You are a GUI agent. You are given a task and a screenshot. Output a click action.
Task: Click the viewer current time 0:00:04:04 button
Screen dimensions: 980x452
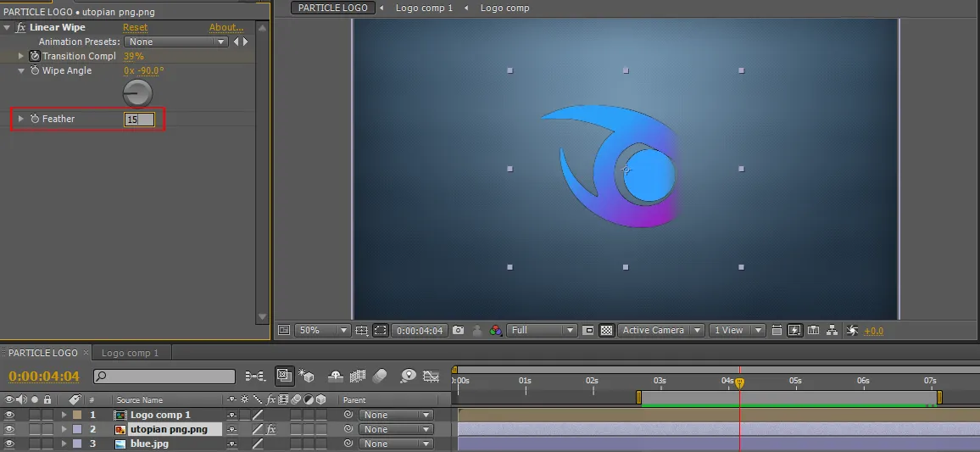(x=420, y=330)
